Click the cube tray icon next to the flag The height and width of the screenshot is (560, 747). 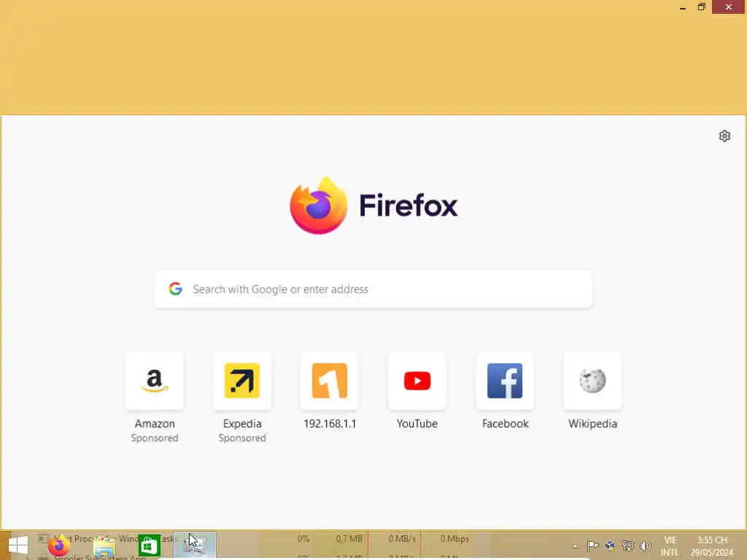coord(611,545)
